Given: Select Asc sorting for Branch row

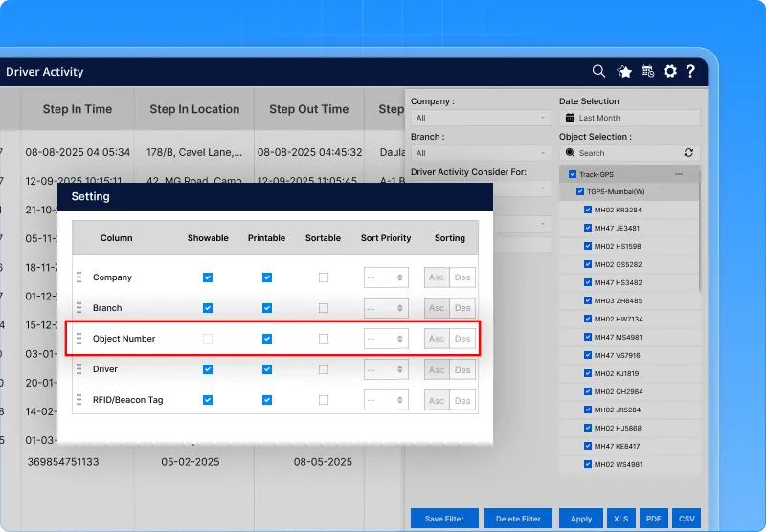Looking at the screenshot, I should (437, 308).
